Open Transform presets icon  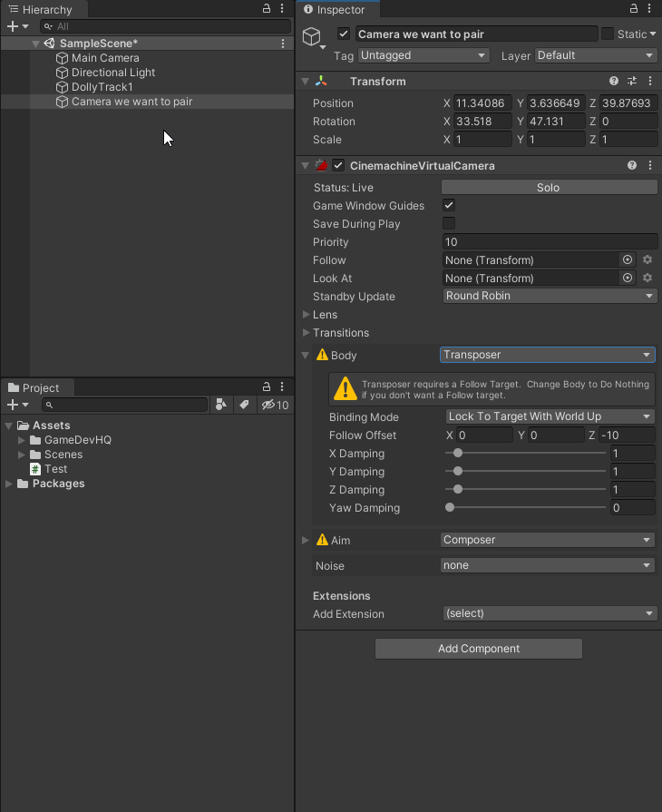click(x=632, y=81)
